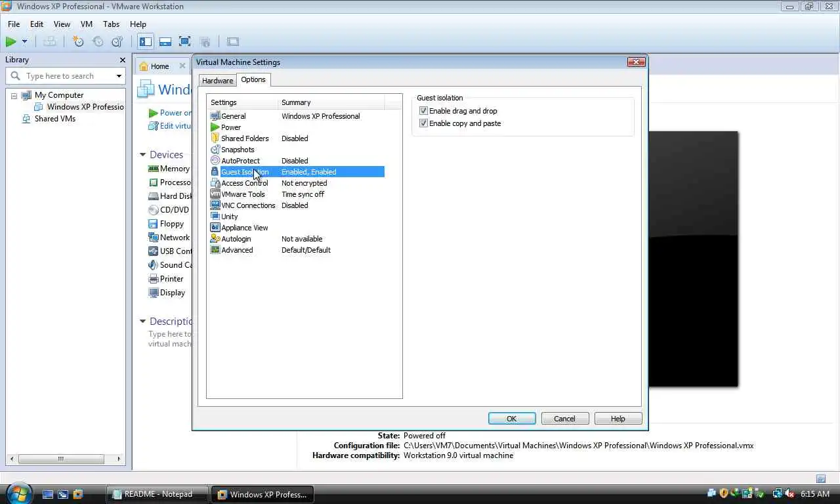Collapse the My Computer tree node
This screenshot has width=840, height=504.
pyautogui.click(x=14, y=96)
